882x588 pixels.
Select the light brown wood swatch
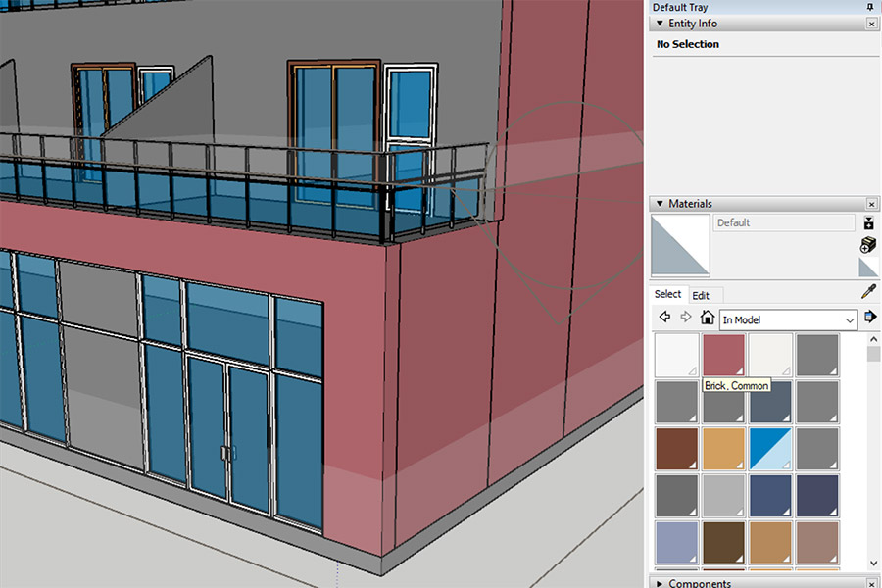pos(770,542)
